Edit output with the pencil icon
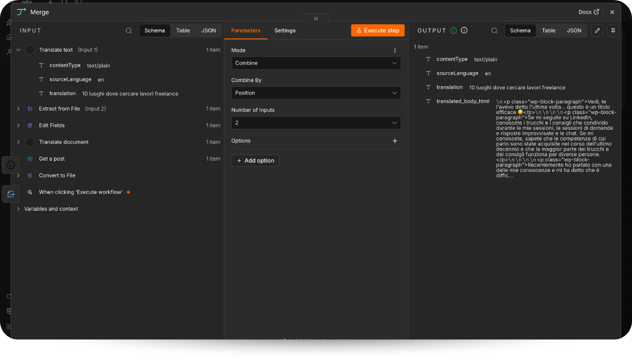The image size is (632, 364). [597, 31]
